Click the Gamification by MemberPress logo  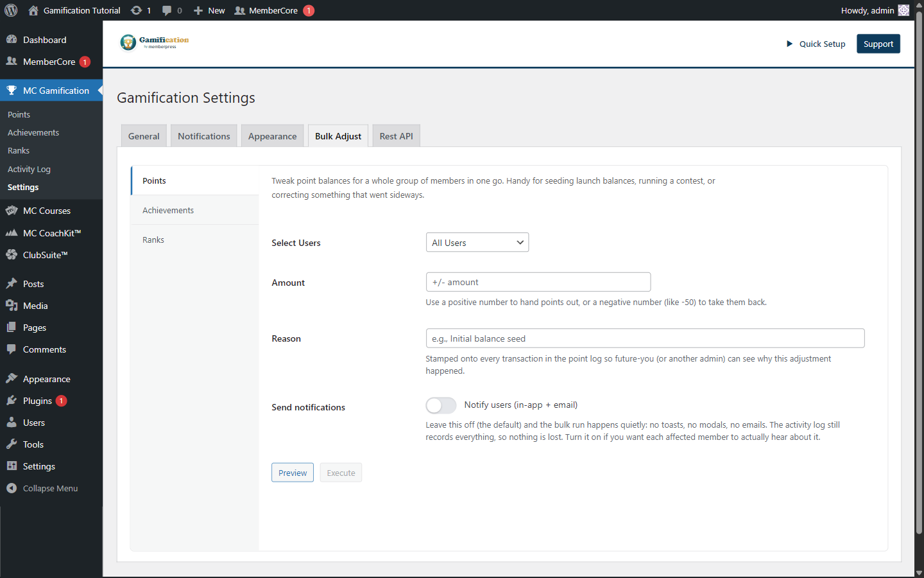[x=155, y=42]
